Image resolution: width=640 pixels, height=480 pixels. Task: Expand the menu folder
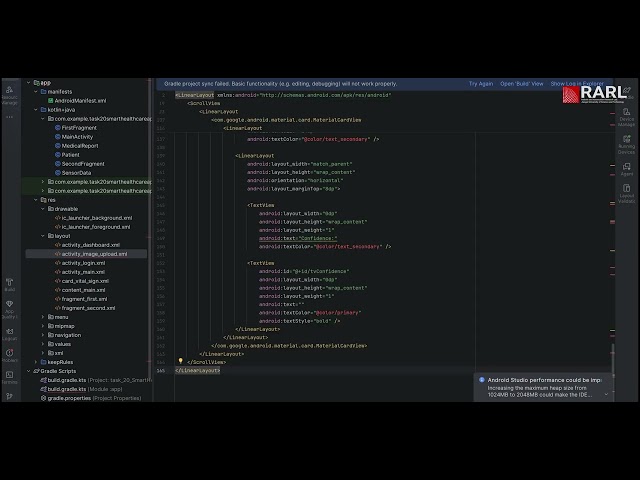pyautogui.click(x=43, y=317)
